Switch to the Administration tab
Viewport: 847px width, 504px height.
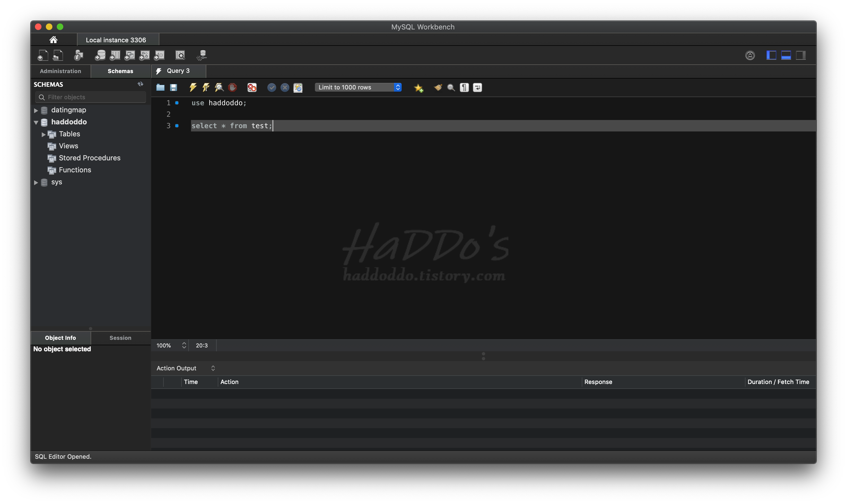[x=61, y=71]
